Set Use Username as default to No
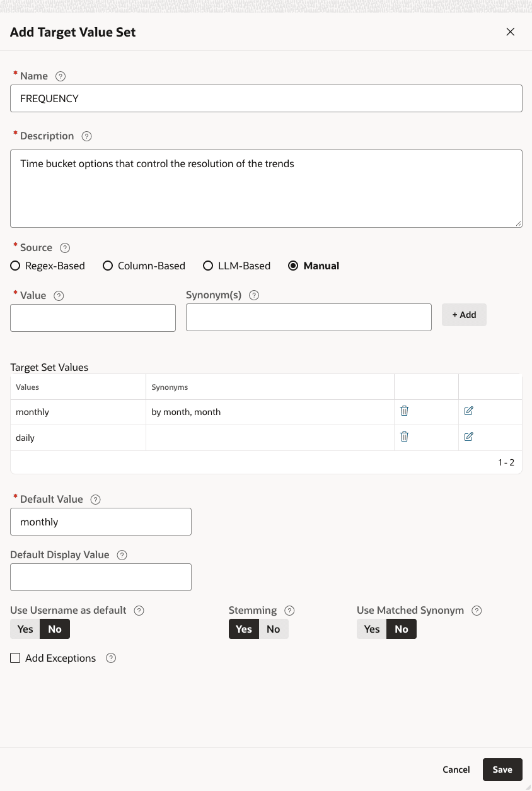 tap(55, 629)
